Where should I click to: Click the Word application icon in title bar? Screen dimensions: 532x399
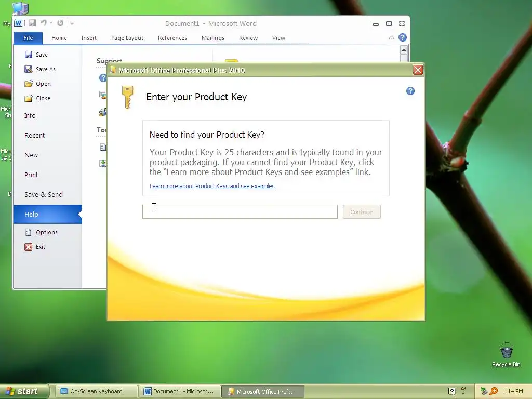[x=18, y=23]
